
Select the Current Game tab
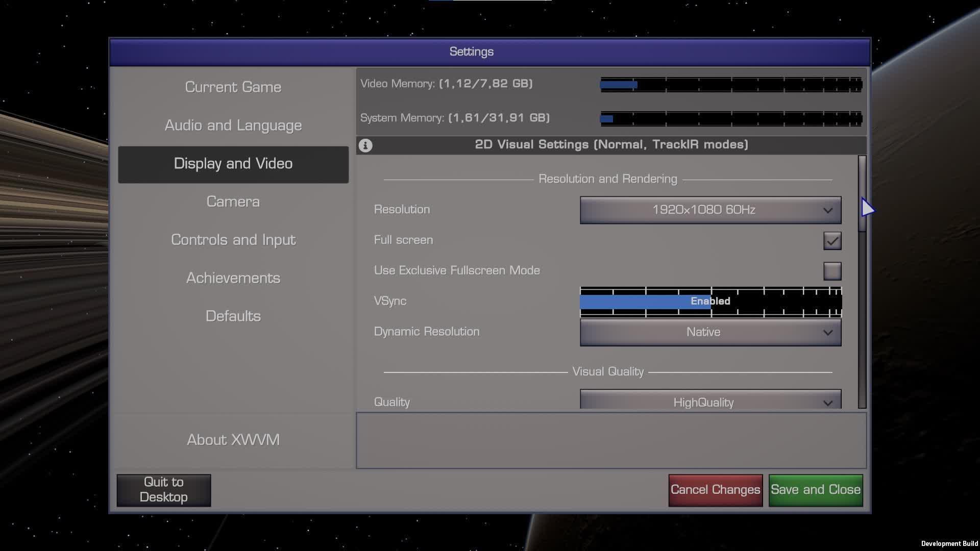pyautogui.click(x=233, y=87)
